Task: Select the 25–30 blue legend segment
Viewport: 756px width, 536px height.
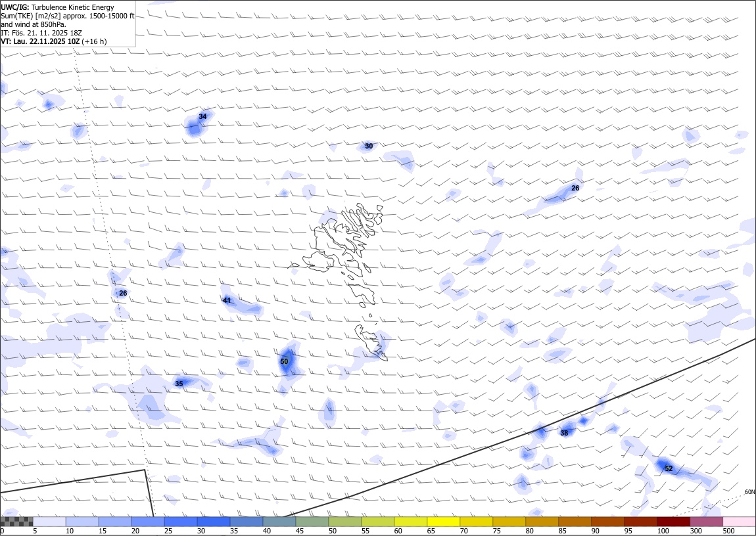Action: tap(181, 522)
